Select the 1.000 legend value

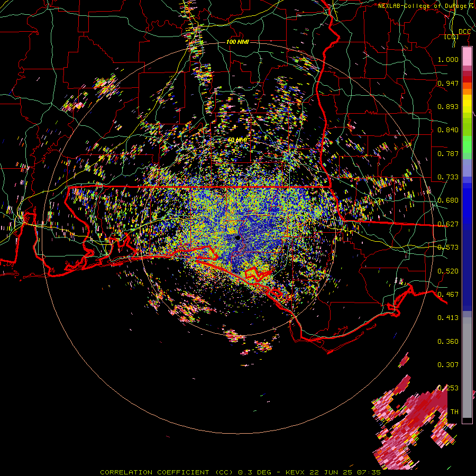click(x=448, y=59)
